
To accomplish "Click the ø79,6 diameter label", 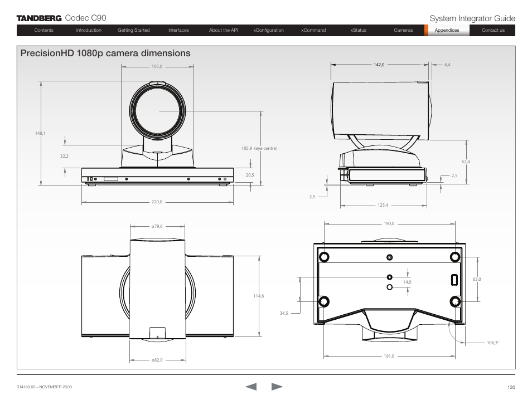I will [x=157, y=226].
